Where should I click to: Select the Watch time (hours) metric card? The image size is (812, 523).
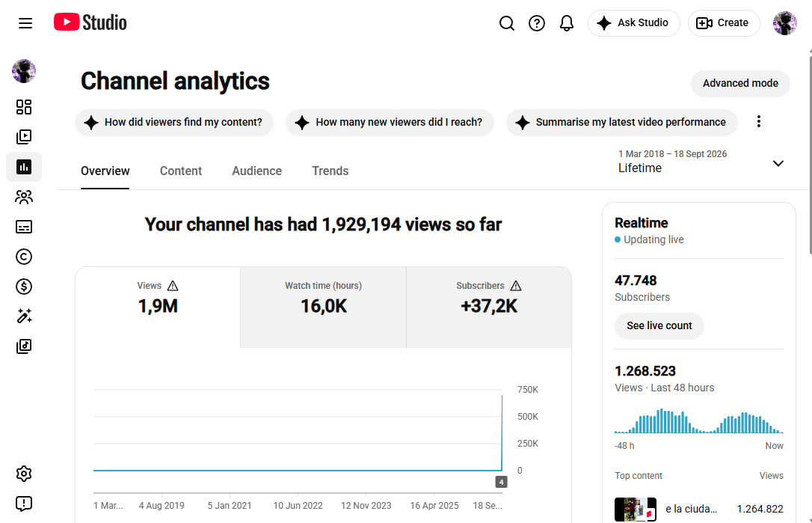click(323, 308)
